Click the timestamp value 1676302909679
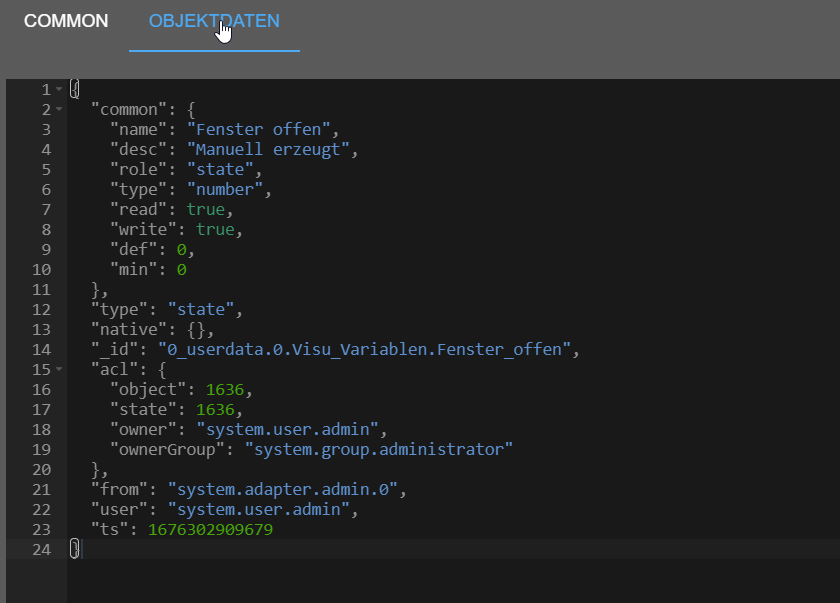840x603 pixels. coord(210,529)
